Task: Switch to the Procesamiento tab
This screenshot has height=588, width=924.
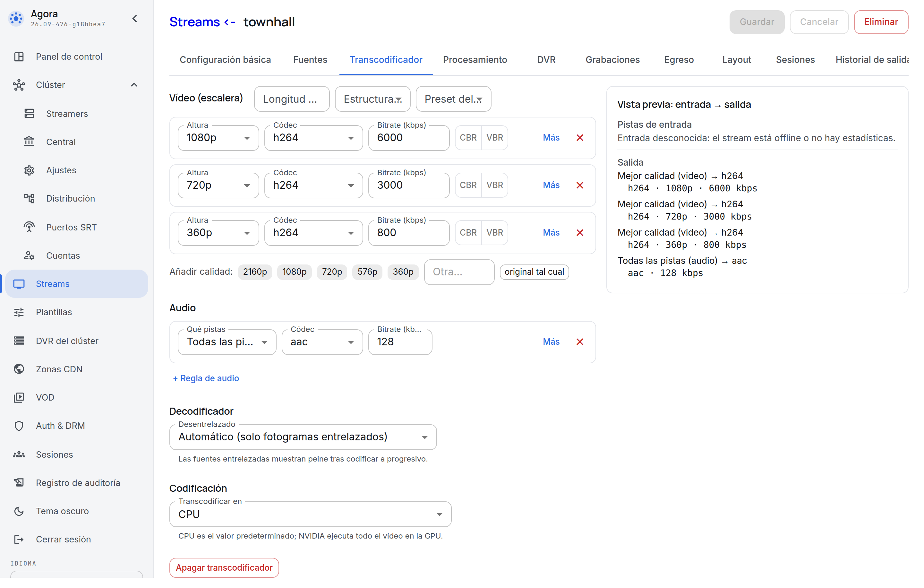Action: (475, 60)
